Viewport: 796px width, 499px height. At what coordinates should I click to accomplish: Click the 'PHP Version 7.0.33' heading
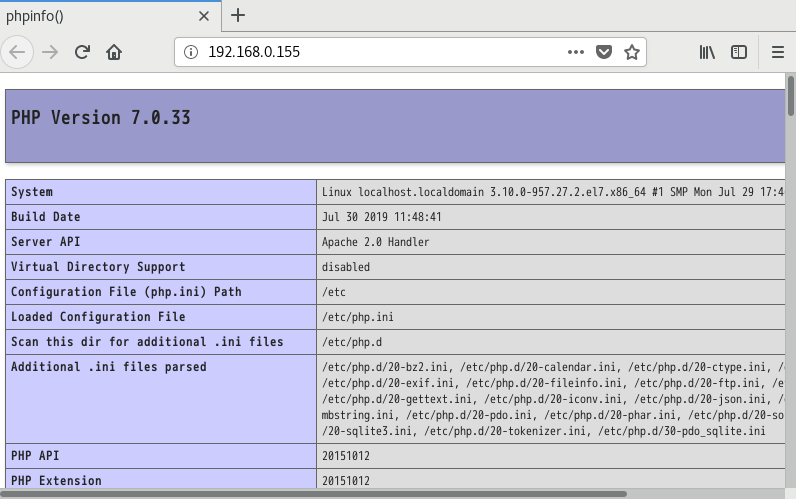pyautogui.click(x=101, y=118)
